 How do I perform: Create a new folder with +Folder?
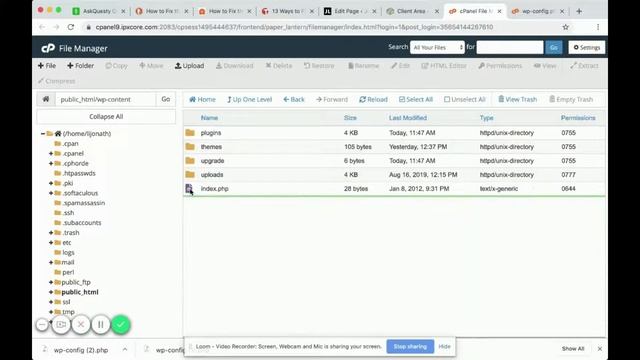(80, 66)
